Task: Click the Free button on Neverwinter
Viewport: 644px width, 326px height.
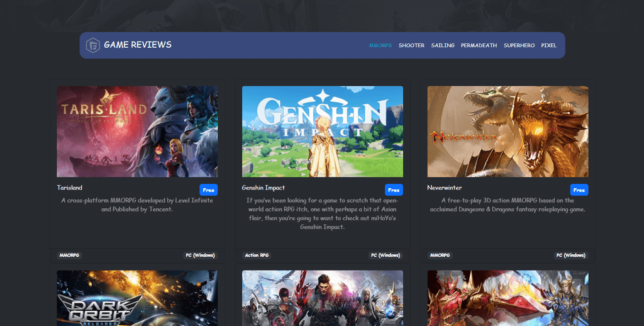Action: [x=579, y=190]
